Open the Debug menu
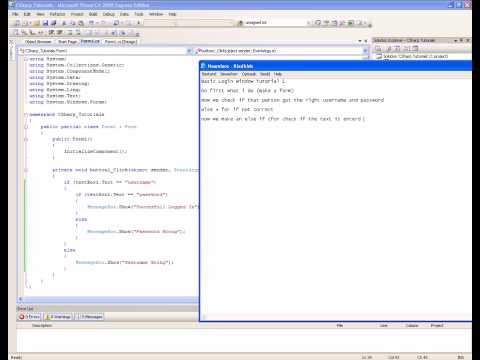This screenshot has width=480, height=360. click(109, 14)
